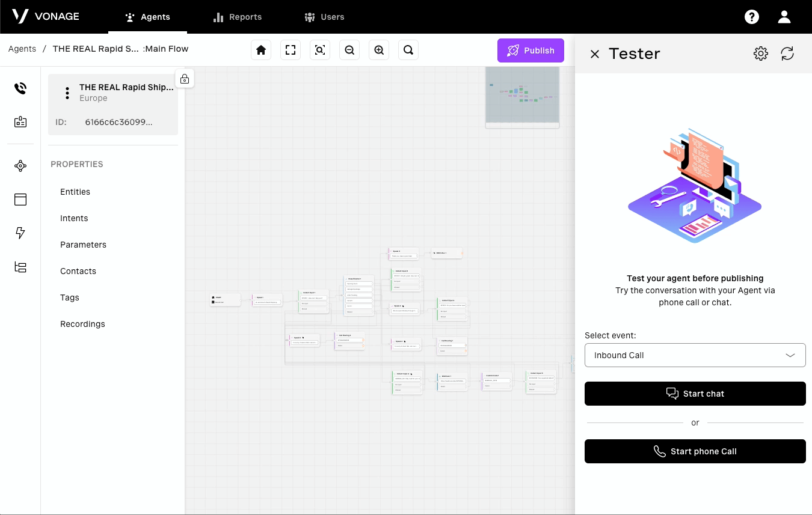812x515 pixels.
Task: Select the Collect Input 4 node
Action: tap(407, 382)
